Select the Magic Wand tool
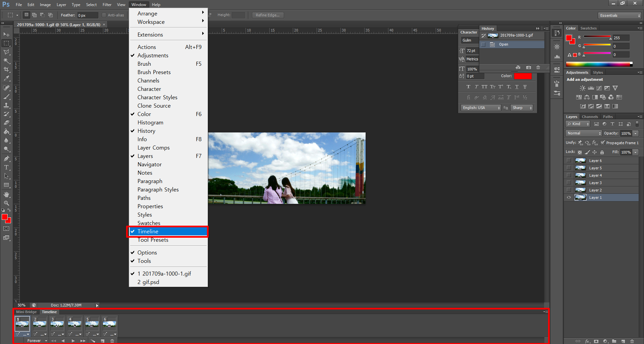The width and height of the screenshot is (644, 344). [6, 61]
